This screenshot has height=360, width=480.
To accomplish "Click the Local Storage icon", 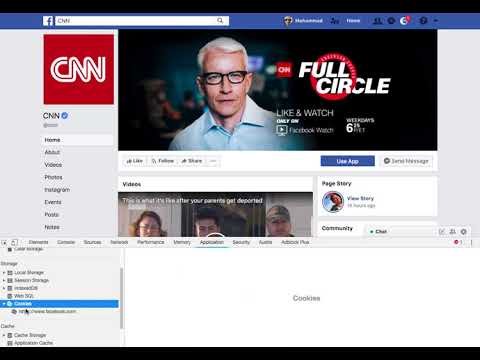I will click(10, 273).
